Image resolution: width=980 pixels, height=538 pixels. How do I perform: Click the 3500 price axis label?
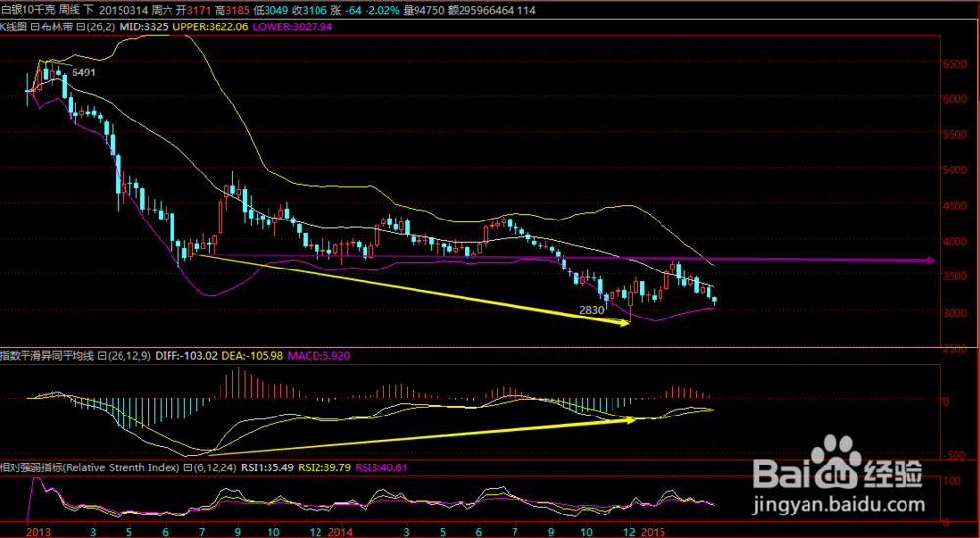coord(955,276)
